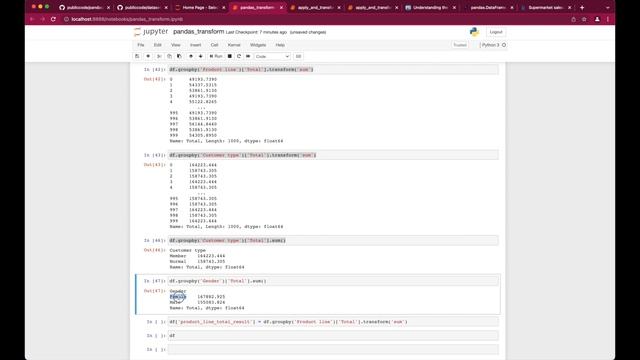Image resolution: width=640 pixels, height=360 pixels.
Task: Switch to the Home Page browser tab
Action: [x=200, y=7]
